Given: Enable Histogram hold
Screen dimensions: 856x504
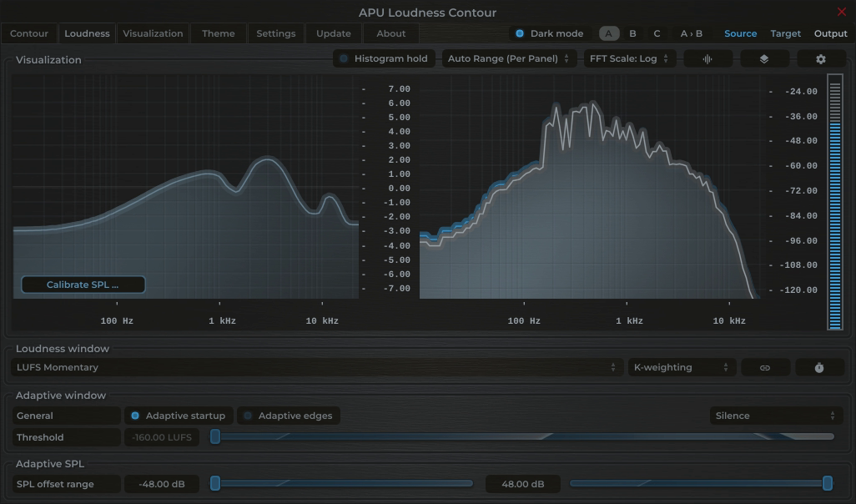Looking at the screenshot, I should click(x=383, y=59).
